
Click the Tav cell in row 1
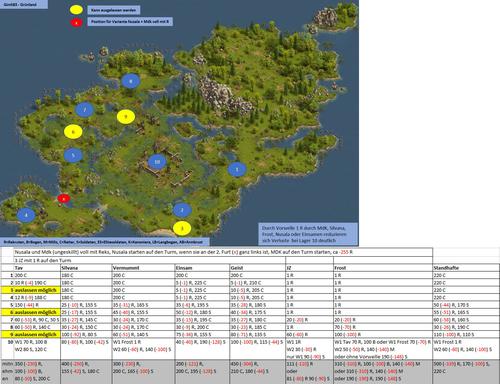tap(37, 275)
